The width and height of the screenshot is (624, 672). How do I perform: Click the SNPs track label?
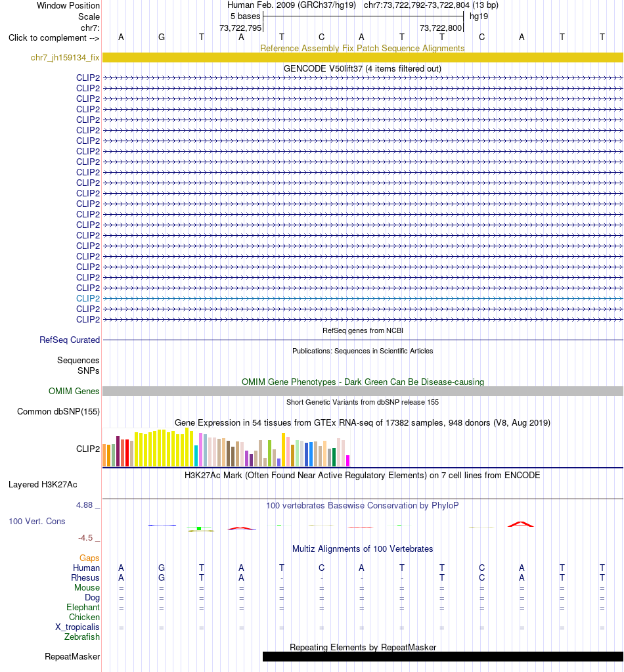(88, 370)
